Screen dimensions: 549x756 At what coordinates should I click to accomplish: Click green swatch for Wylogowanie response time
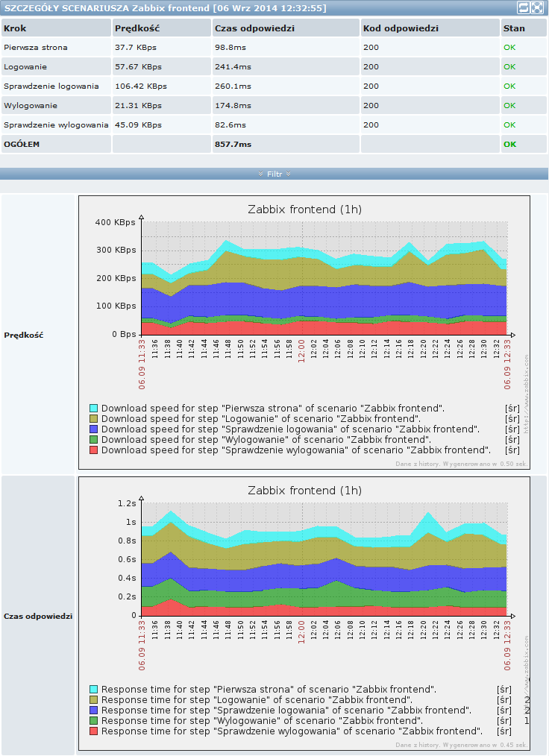click(93, 721)
